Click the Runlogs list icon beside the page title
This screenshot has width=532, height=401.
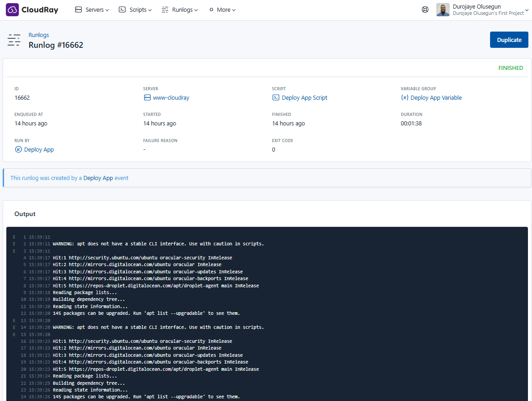click(14, 40)
